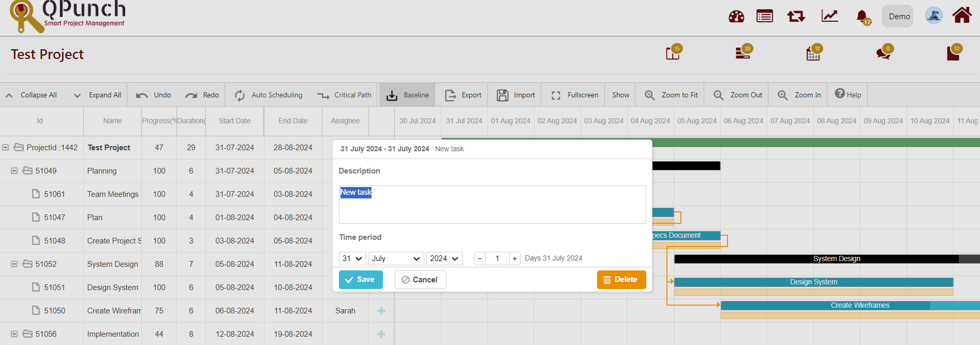Collapse the ProjectId :1442 tree row
980x345 pixels.
point(6,148)
